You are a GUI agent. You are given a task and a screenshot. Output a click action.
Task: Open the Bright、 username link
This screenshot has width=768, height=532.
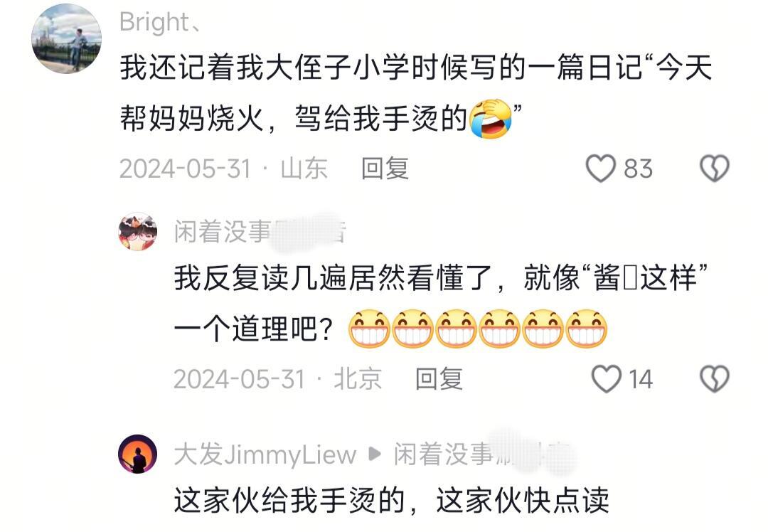(x=160, y=22)
